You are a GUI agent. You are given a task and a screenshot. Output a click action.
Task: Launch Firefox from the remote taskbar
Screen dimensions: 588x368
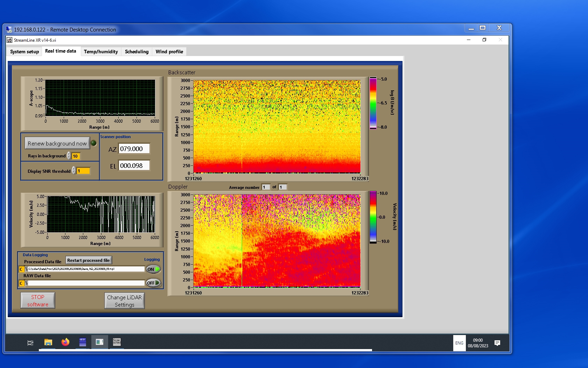coord(65,342)
